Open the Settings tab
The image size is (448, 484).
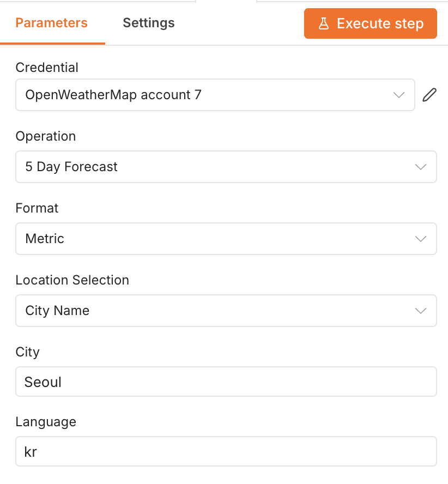click(x=149, y=23)
